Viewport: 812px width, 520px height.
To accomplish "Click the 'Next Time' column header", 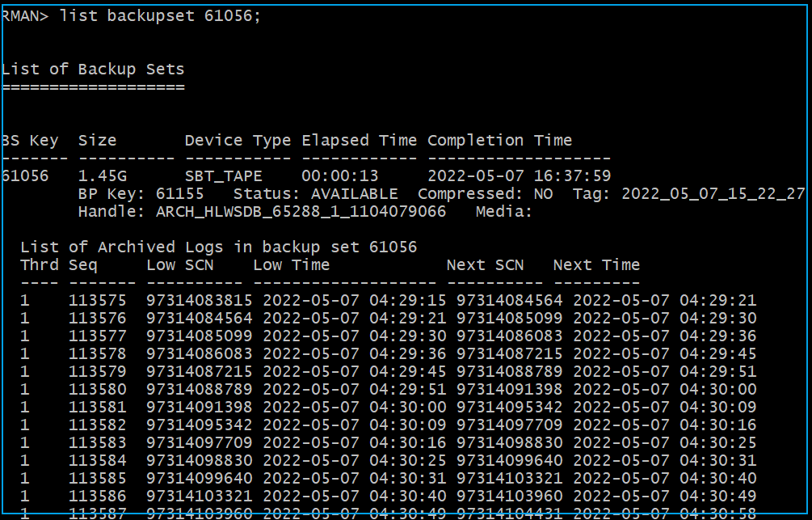I will tap(596, 264).
